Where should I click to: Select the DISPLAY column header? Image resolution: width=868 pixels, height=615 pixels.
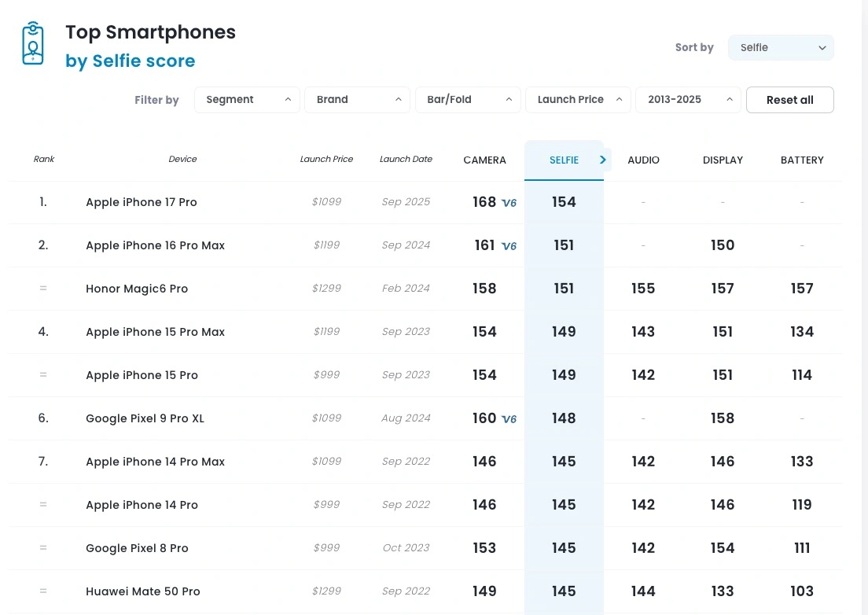tap(723, 160)
